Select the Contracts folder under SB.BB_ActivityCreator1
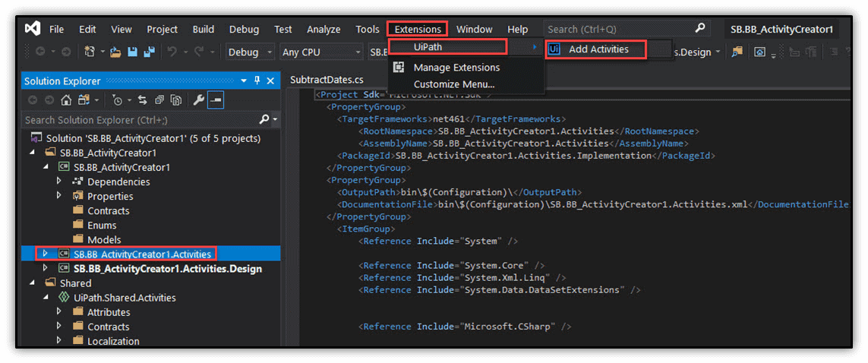This screenshot has height=363, width=868. [109, 211]
